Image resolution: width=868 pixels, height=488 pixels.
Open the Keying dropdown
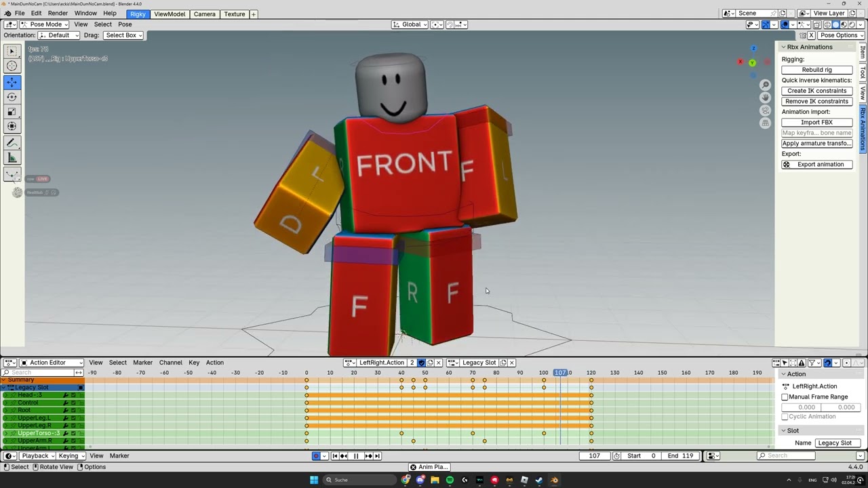point(71,456)
